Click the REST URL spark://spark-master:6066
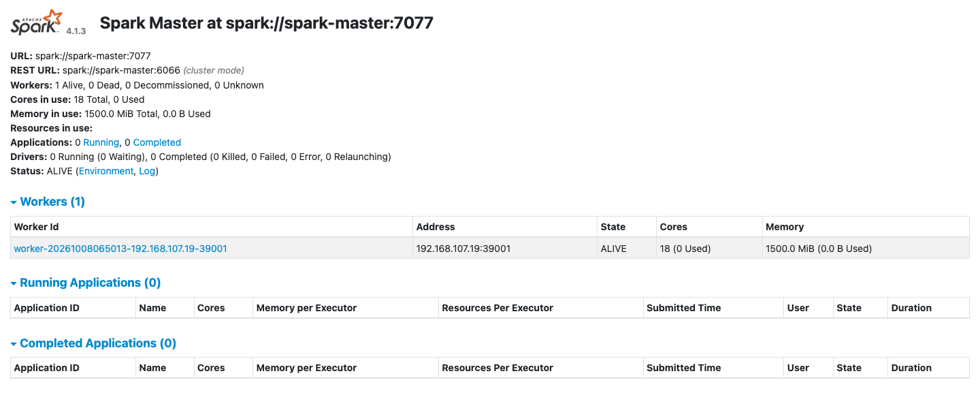 pyautogui.click(x=121, y=70)
